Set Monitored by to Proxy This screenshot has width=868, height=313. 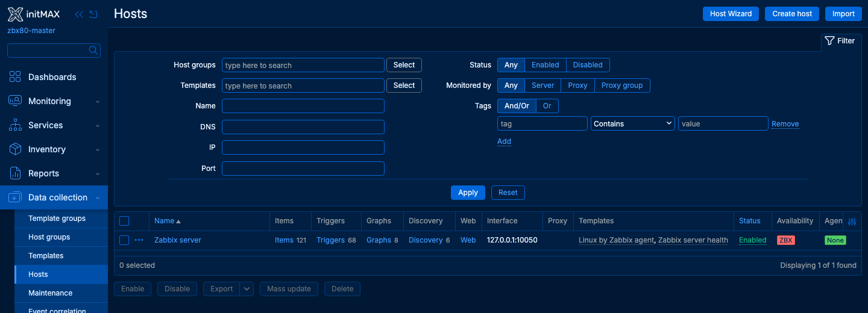pos(577,85)
